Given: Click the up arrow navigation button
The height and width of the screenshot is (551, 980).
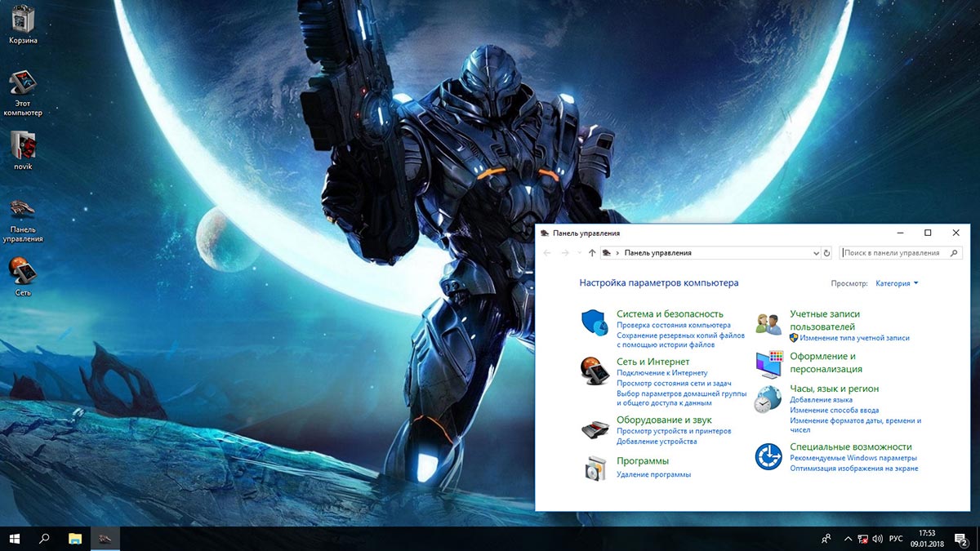Looking at the screenshot, I should coord(592,253).
